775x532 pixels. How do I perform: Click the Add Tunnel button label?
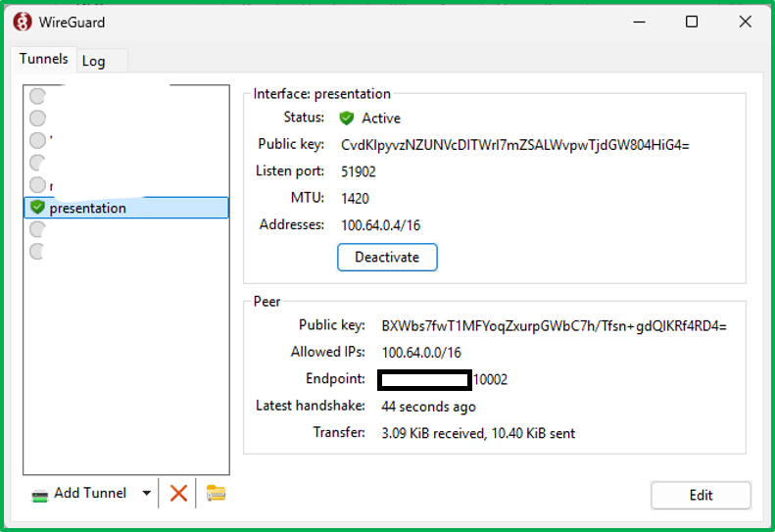pos(90,493)
